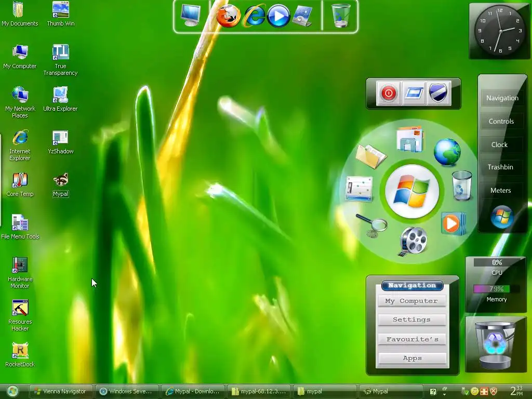The height and width of the screenshot is (399, 532).
Task: Click the taskbar clock showing 2:33 PM
Action: click(x=516, y=391)
